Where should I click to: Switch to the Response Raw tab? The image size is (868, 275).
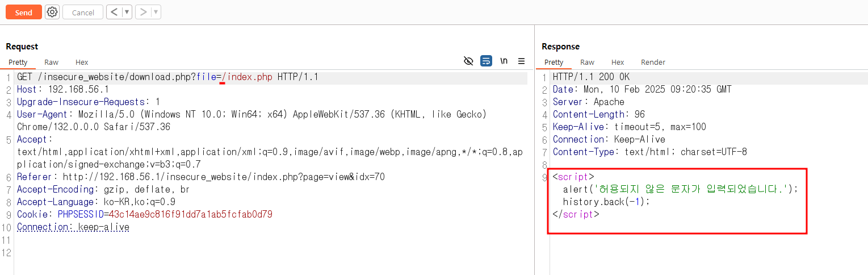coord(588,63)
